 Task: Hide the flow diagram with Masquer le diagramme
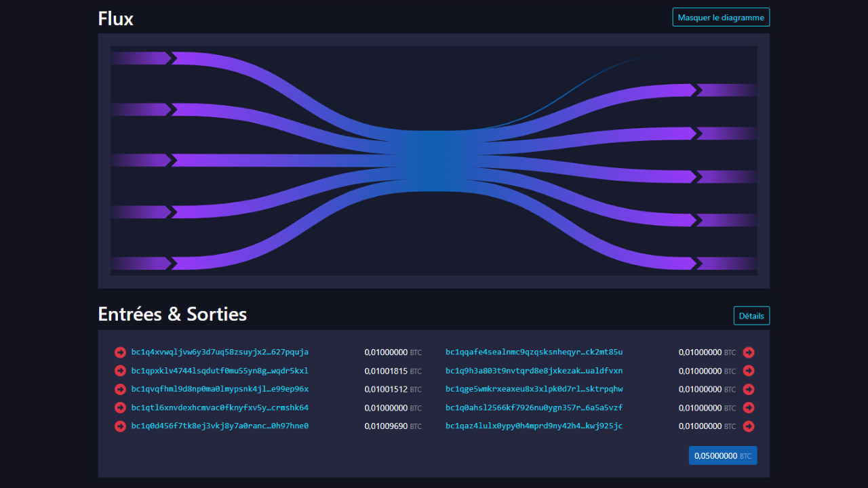[721, 18]
